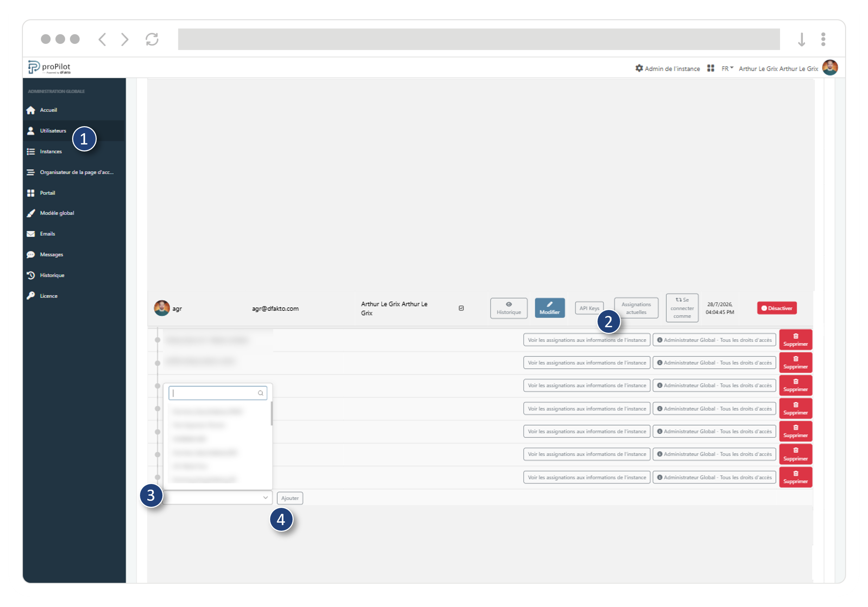This screenshot has height=607, width=868.
Task: Open the browser three-dot menu
Action: click(x=823, y=39)
